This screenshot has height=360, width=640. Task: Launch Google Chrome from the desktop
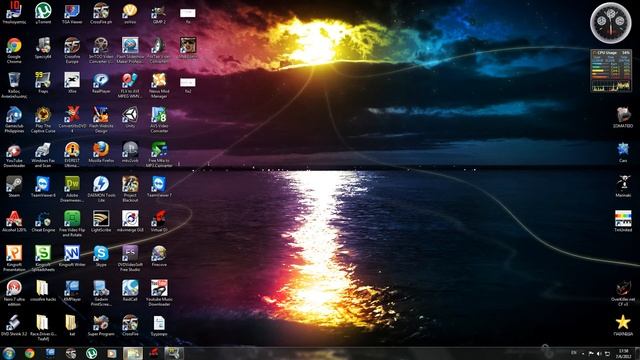14,50
